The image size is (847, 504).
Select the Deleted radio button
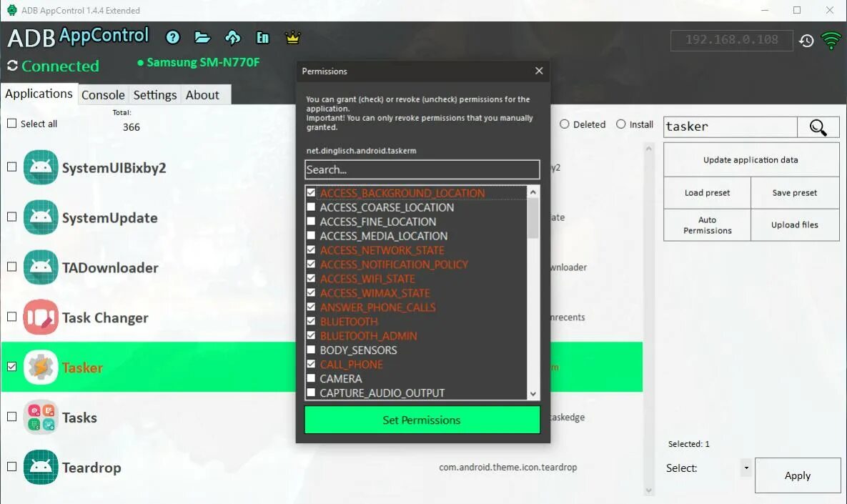pos(565,124)
